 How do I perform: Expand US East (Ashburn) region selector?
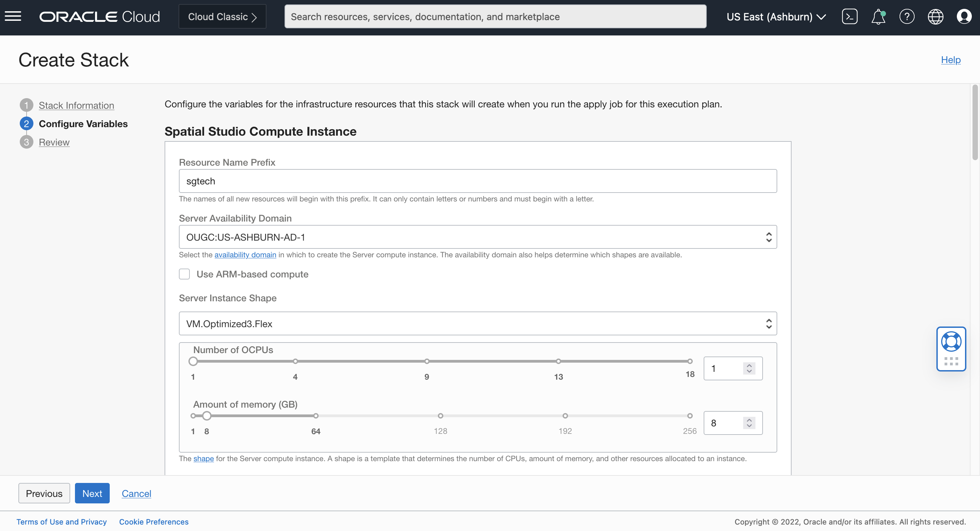[x=776, y=16]
